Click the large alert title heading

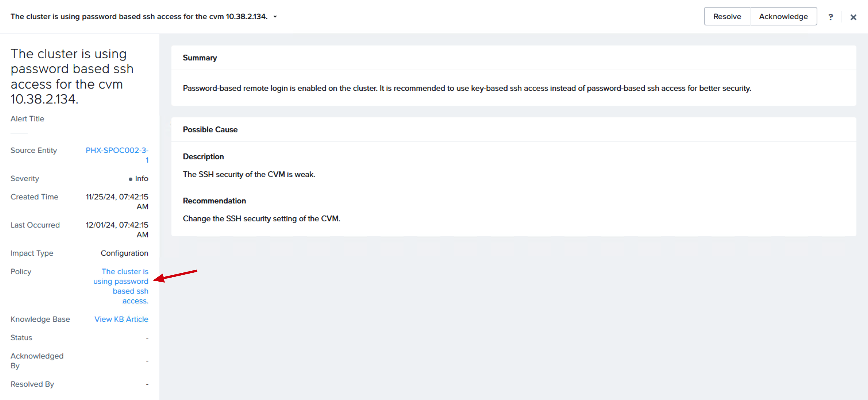pos(72,76)
